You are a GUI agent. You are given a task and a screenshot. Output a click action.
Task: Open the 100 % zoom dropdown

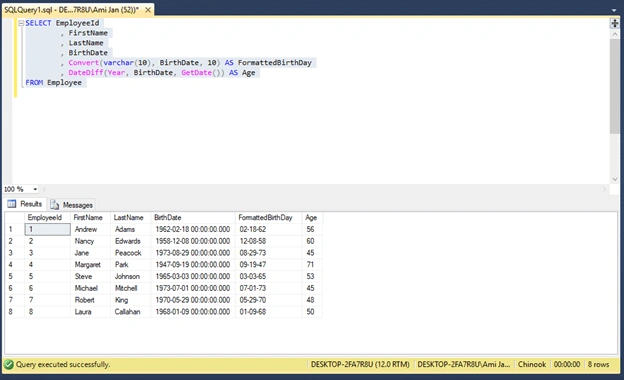[35, 189]
